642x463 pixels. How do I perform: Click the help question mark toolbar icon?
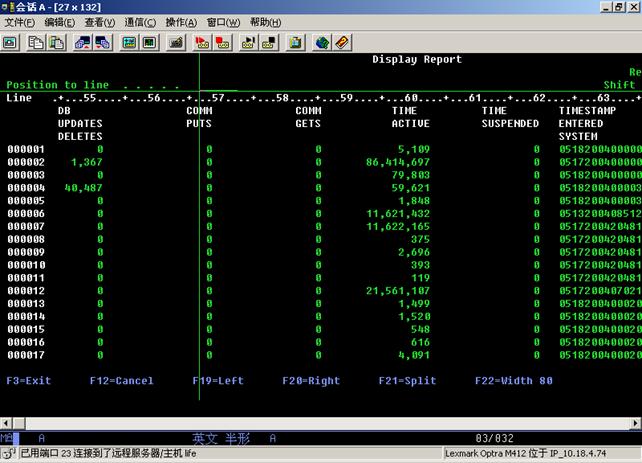pos(342,43)
